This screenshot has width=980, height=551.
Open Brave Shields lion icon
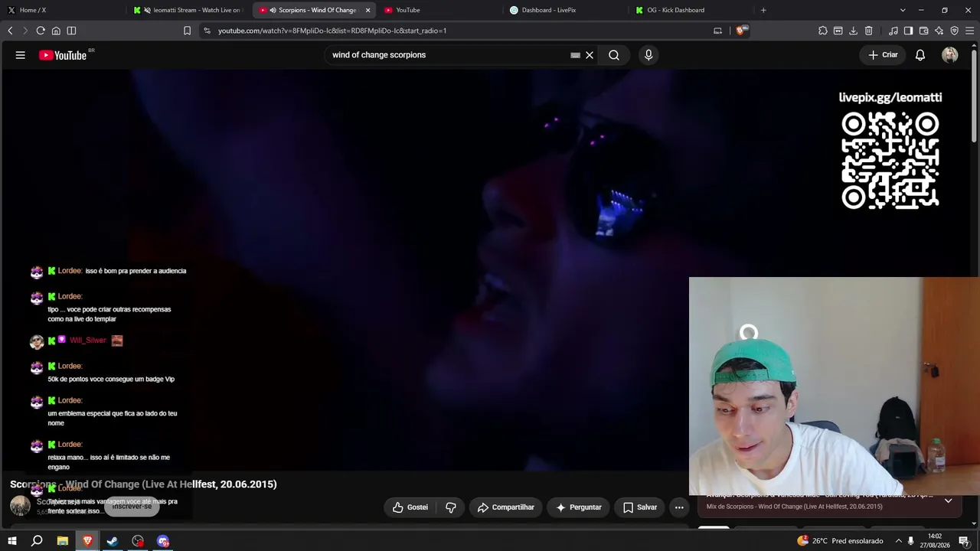(740, 31)
